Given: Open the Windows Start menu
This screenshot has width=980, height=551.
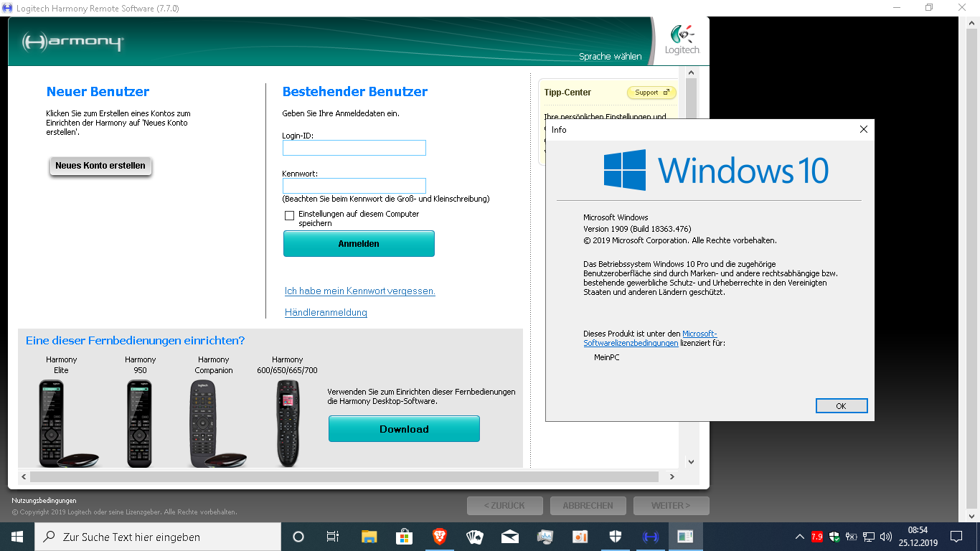Looking at the screenshot, I should (17, 537).
